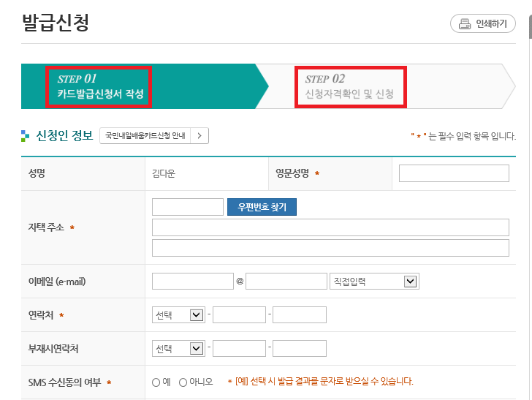Click the email ID input field

click(193, 281)
